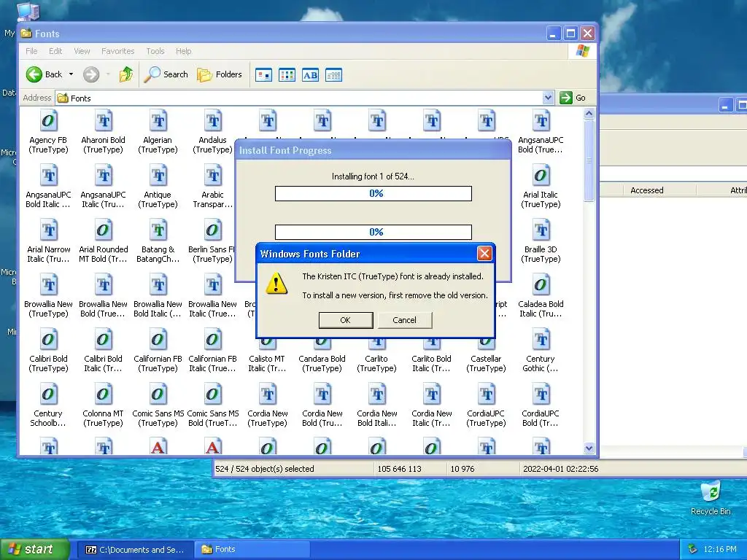The height and width of the screenshot is (560, 747).
Task: Click the taskbar clock showing 12:16 PM
Action: (x=720, y=550)
